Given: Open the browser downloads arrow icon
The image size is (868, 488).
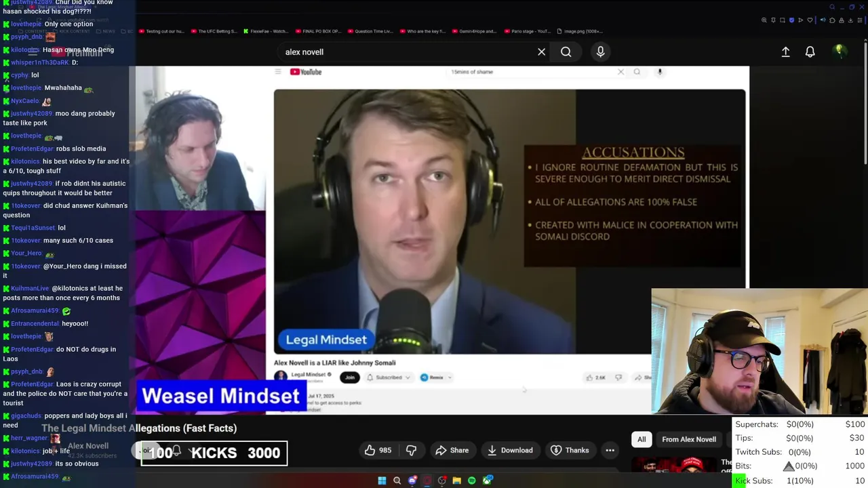Looking at the screenshot, I should point(850,20).
